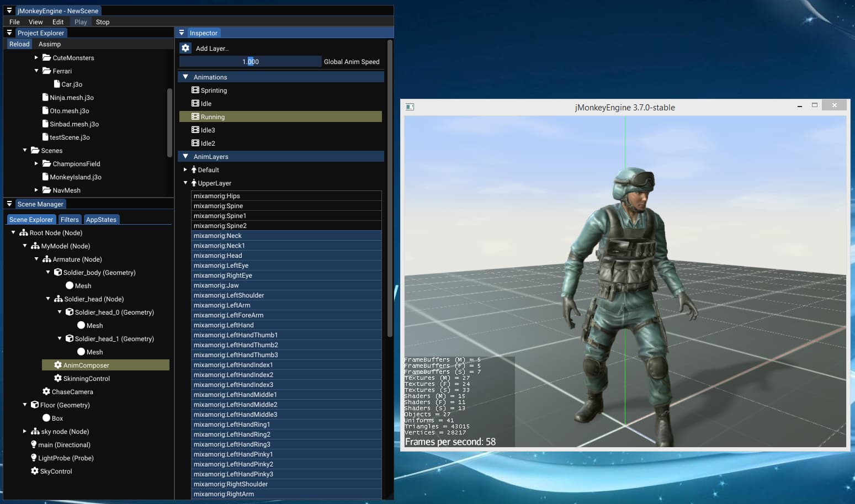Collapse the Animations section
Viewport: 855px width, 504px height.
185,77
